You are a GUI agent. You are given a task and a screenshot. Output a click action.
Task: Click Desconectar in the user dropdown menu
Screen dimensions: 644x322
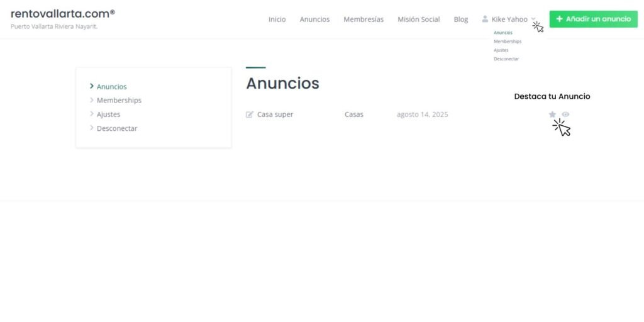506,59
